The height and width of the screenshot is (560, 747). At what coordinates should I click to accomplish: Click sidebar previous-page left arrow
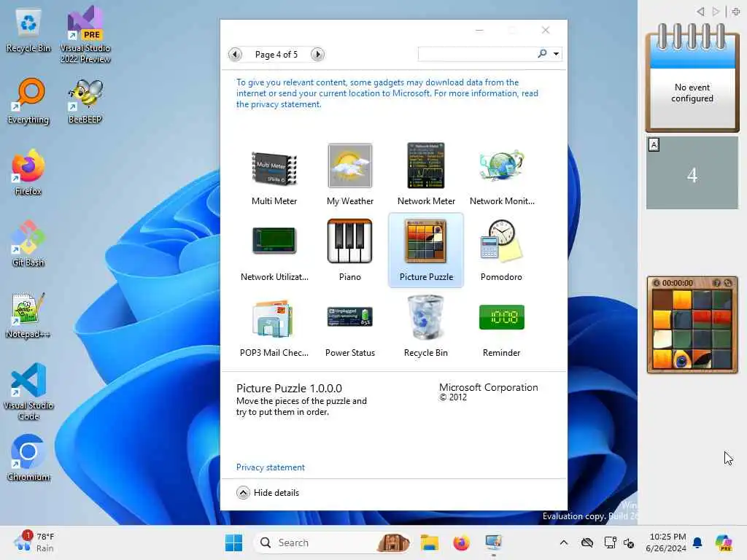point(700,11)
